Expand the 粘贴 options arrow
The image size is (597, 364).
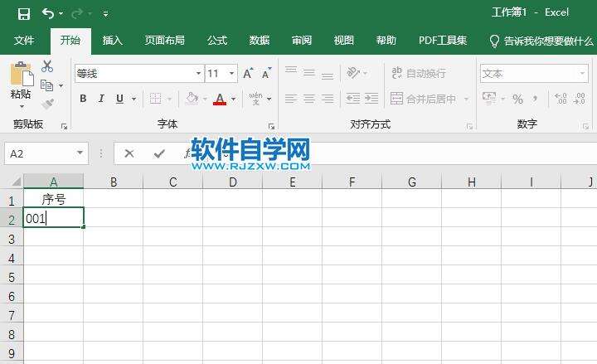[22, 106]
